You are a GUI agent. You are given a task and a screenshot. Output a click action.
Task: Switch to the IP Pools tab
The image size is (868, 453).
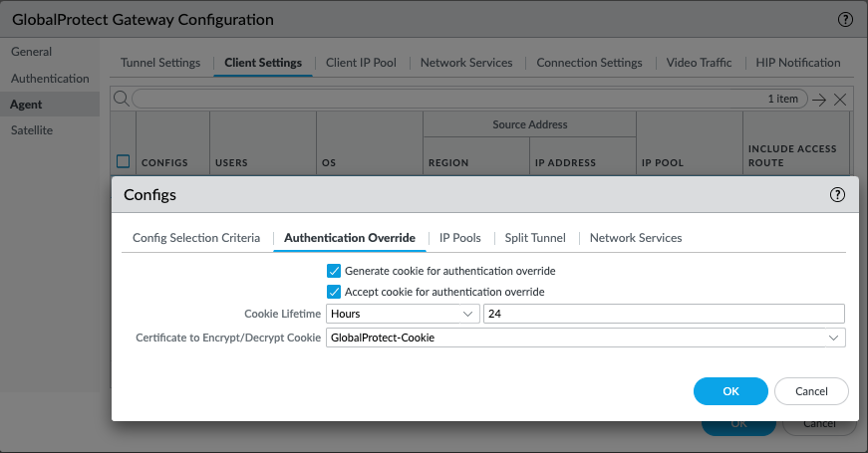pos(460,238)
